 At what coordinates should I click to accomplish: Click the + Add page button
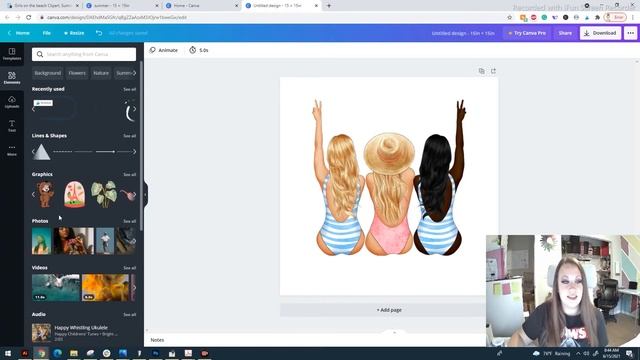coord(389,310)
